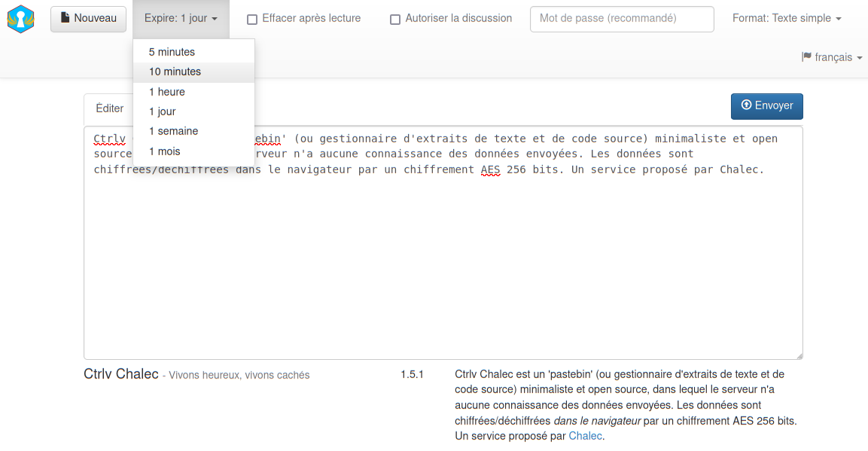Select '1 semaine' expiration option

point(172,131)
